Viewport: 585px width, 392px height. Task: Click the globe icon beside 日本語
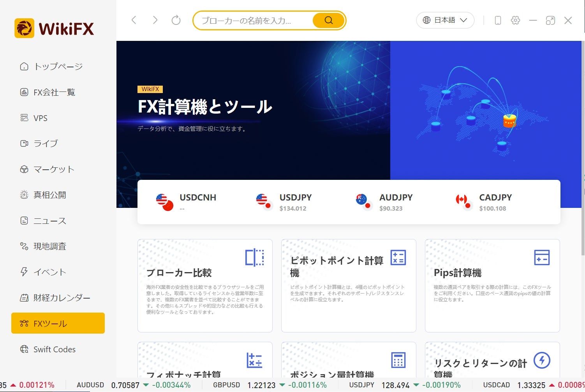pyautogui.click(x=426, y=20)
